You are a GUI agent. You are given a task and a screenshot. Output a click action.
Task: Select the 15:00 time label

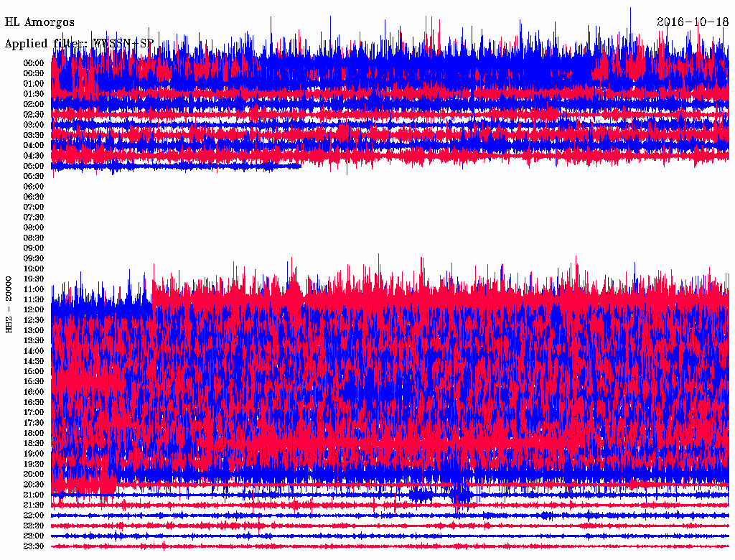pos(34,371)
